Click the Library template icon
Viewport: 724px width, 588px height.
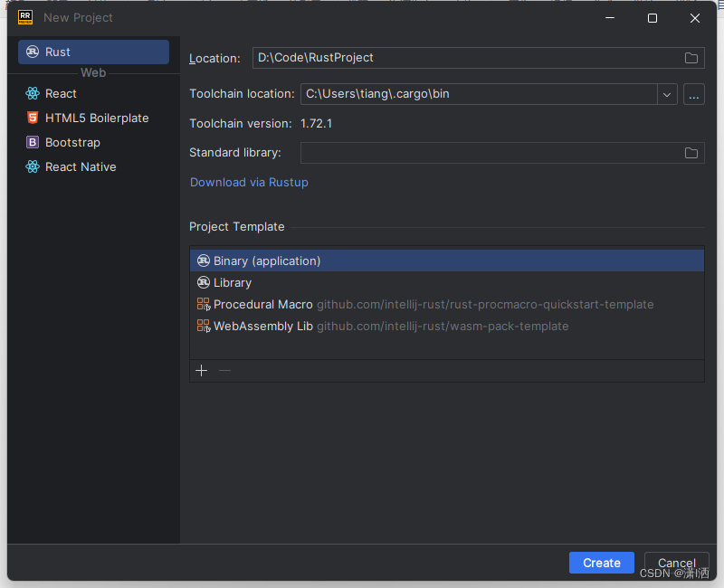click(x=203, y=283)
